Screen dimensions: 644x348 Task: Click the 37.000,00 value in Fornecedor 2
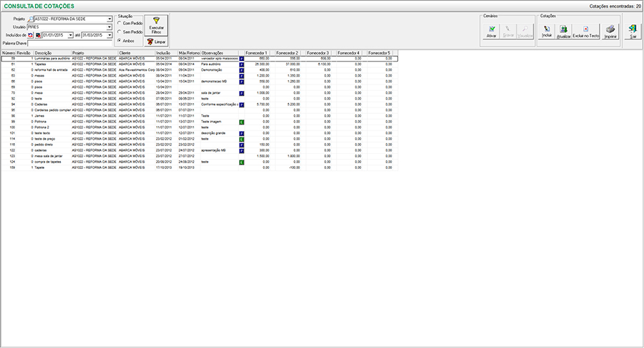click(293, 64)
